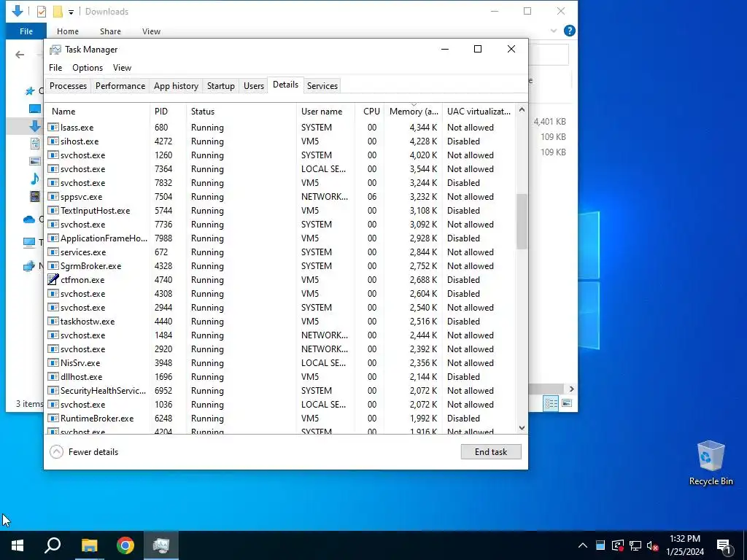Switch to the Services tab
The image size is (747, 560).
coord(322,86)
